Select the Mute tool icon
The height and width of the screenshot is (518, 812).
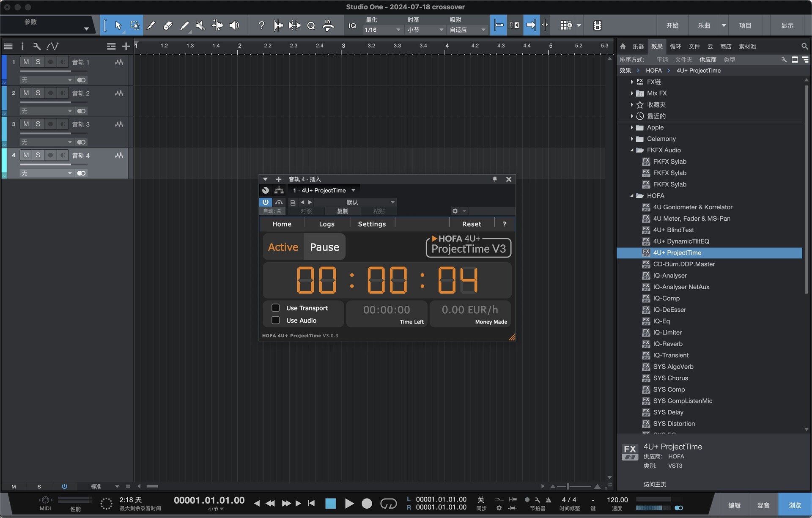pyautogui.click(x=200, y=25)
